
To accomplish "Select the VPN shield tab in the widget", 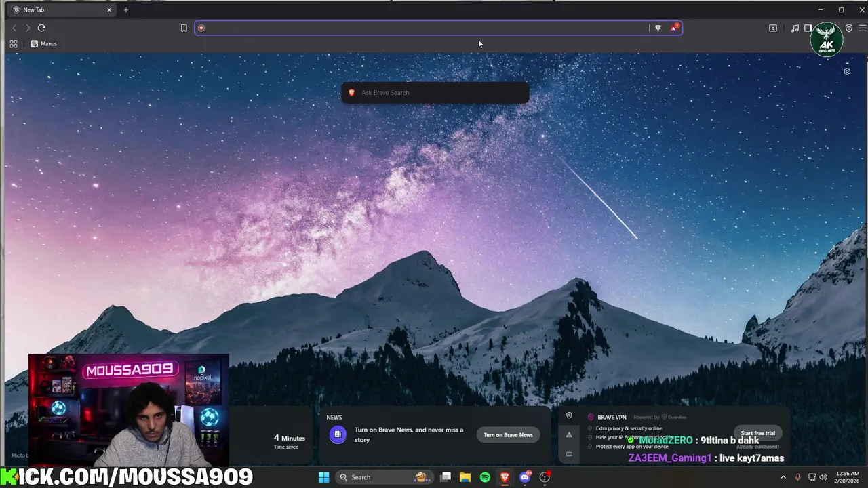I will [569, 415].
